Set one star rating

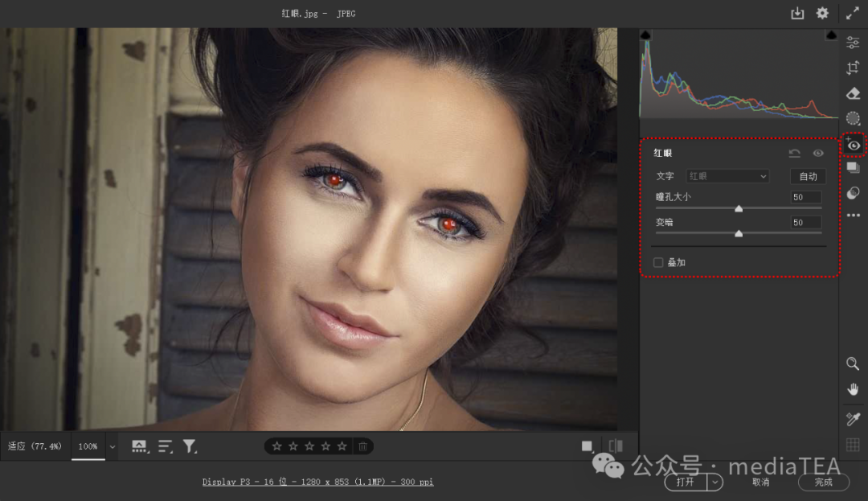click(x=276, y=446)
